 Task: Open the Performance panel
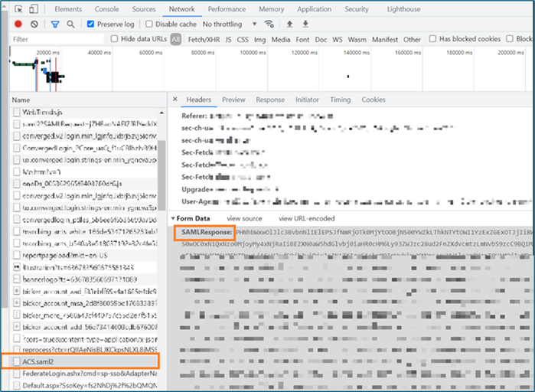coord(227,9)
